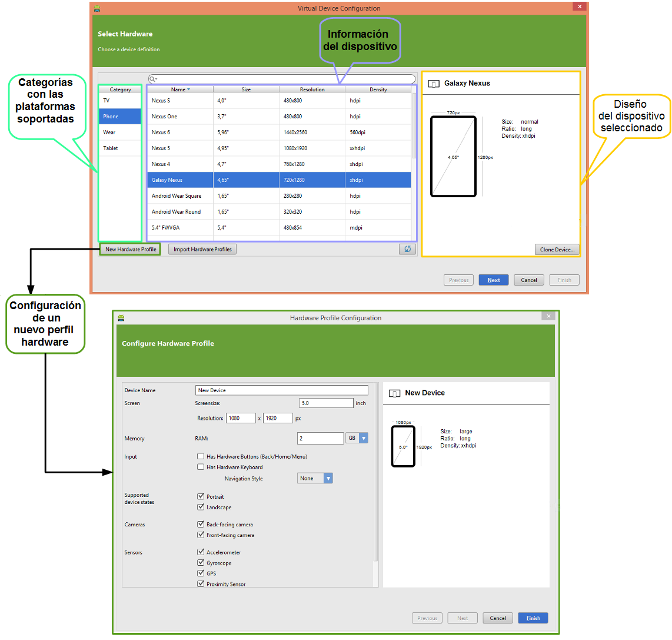This screenshot has height=640, width=672.
Task: Close the Virtual Device Configuration window
Action: (x=580, y=6)
